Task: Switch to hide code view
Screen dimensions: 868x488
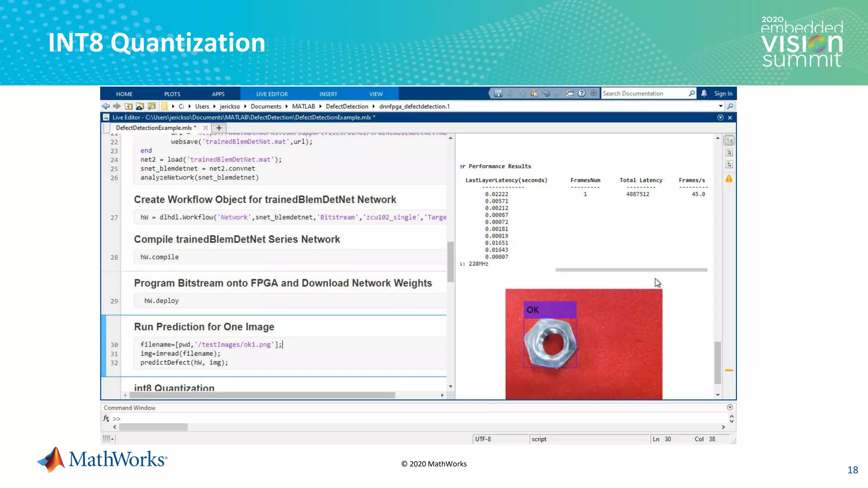Action: tap(729, 164)
